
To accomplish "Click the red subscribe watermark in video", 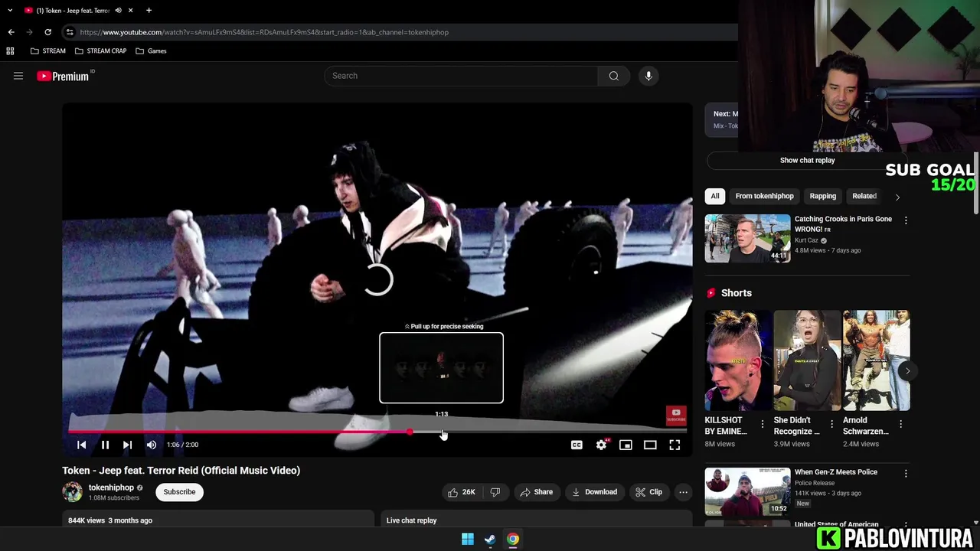I will [x=676, y=416].
